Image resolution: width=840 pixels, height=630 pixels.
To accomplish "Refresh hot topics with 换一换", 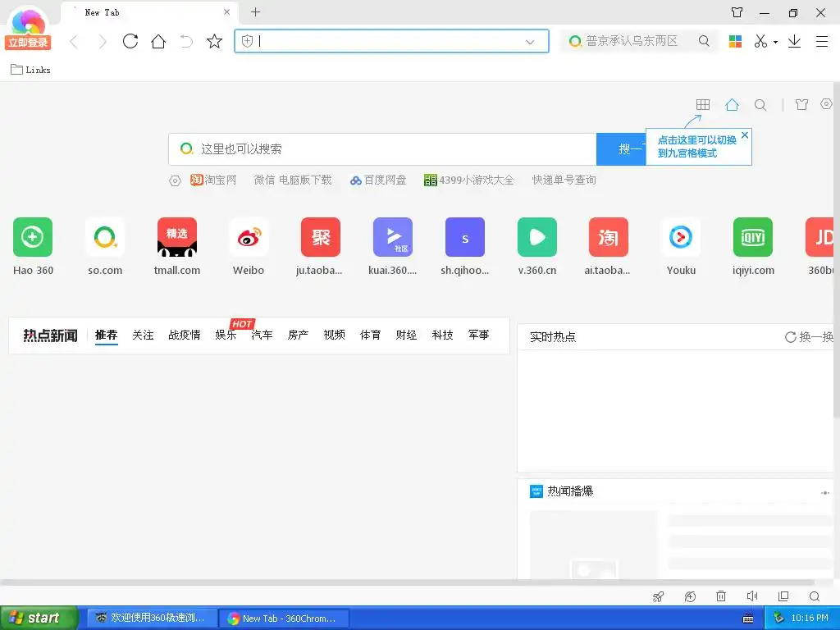I will point(809,337).
